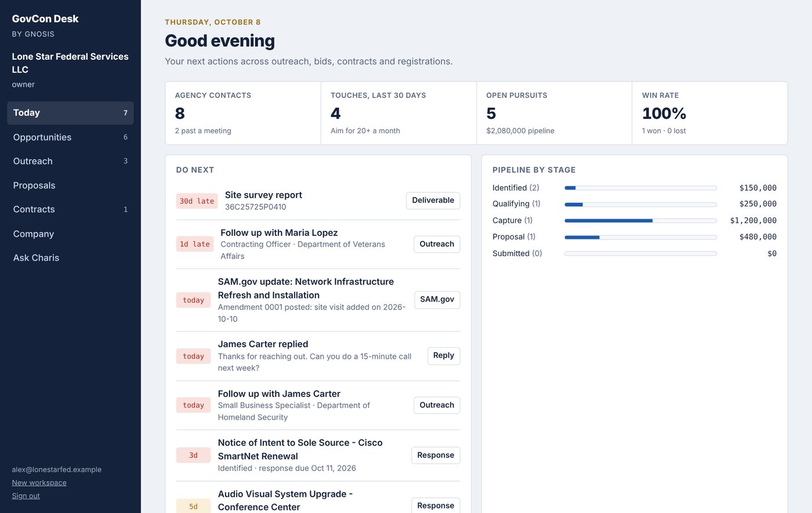Click the Agency Contacts stat card
The image size is (812, 513).
pyautogui.click(x=243, y=113)
